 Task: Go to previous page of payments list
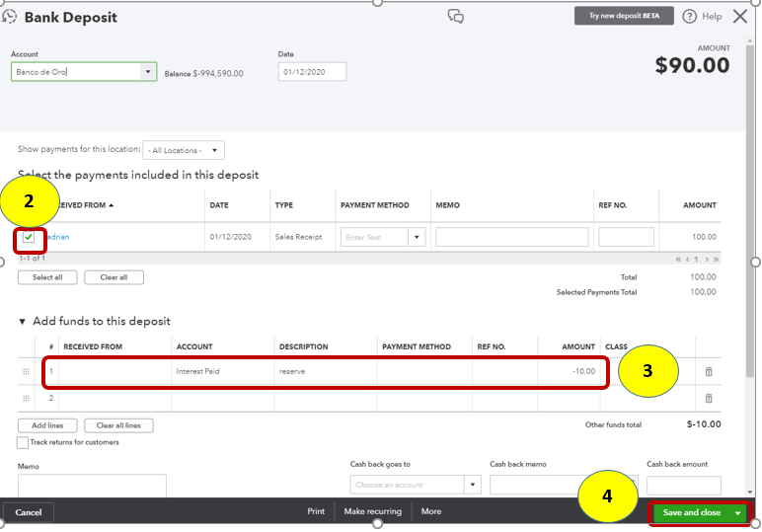pyautogui.click(x=687, y=260)
